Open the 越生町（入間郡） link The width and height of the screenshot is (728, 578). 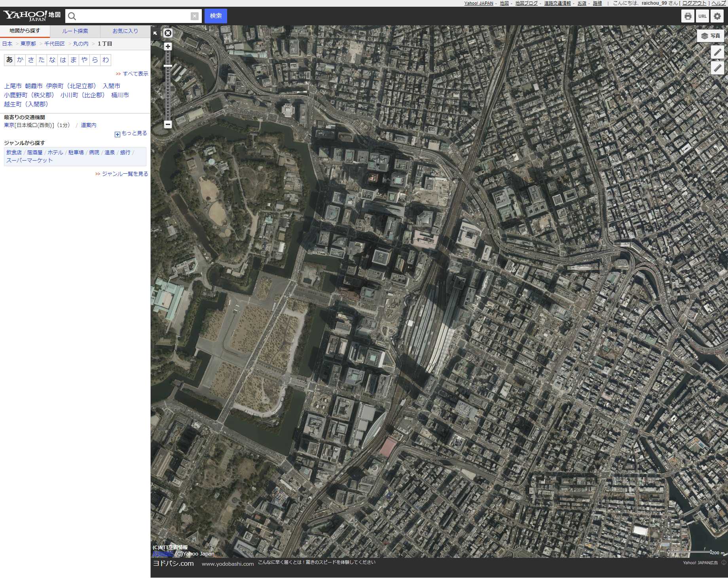pos(27,104)
